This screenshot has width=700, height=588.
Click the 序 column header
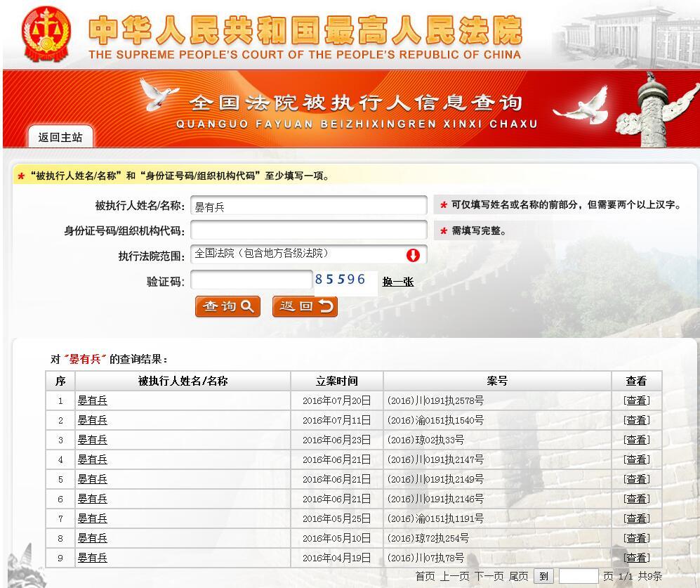60,381
